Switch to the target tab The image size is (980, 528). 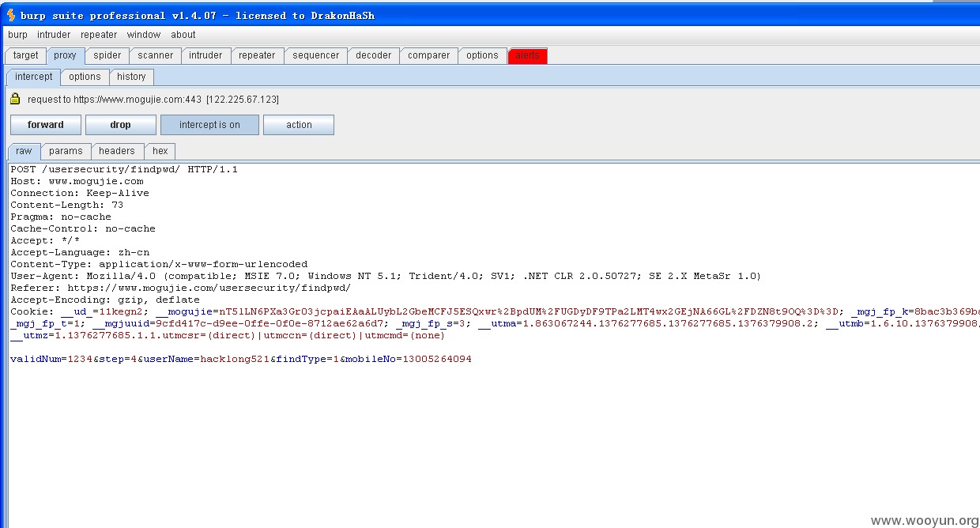tap(25, 55)
